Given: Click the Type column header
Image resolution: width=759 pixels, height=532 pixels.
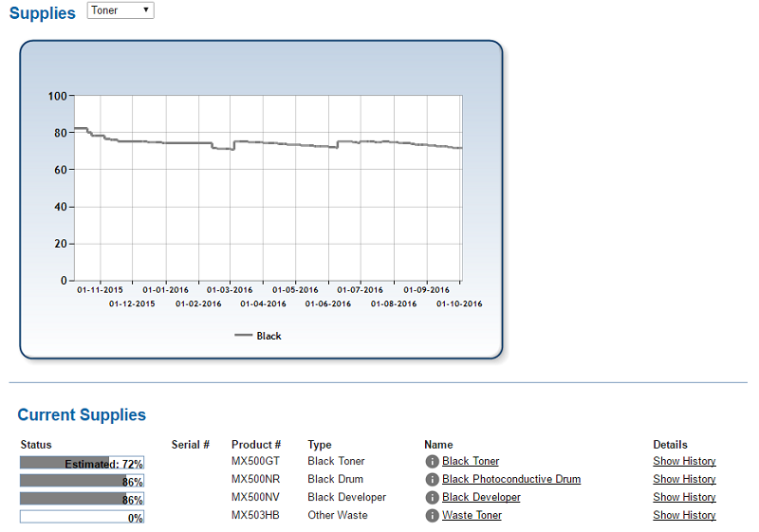Looking at the screenshot, I should point(320,445).
